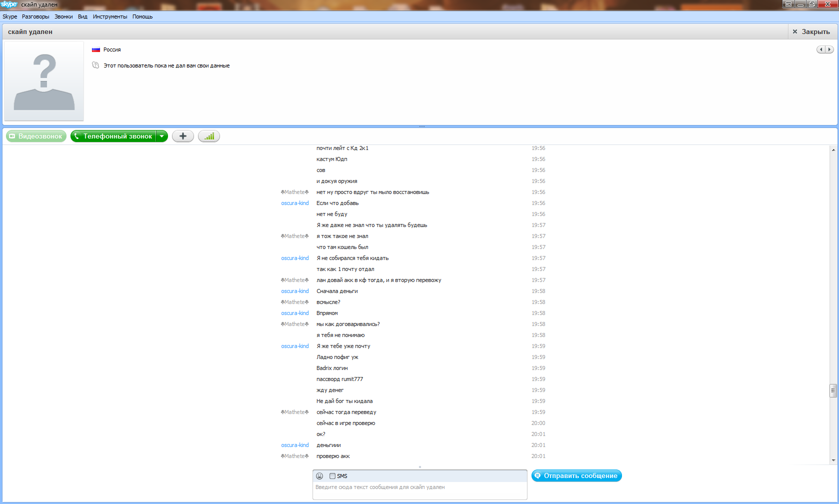The width and height of the screenshot is (839, 504).
Task: Click message "так как 1 почту отдал"
Action: click(345, 269)
